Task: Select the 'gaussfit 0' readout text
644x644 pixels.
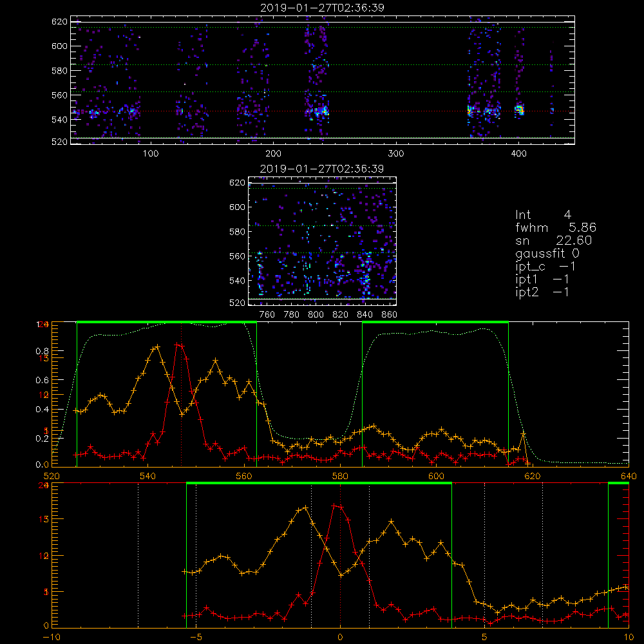Action: pyautogui.click(x=547, y=253)
